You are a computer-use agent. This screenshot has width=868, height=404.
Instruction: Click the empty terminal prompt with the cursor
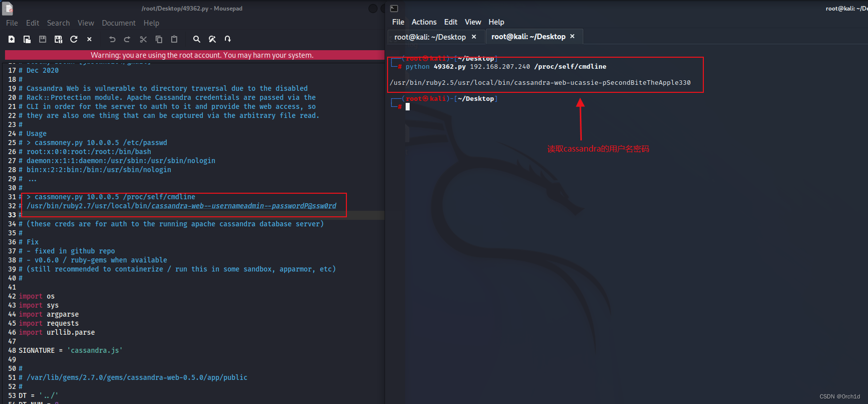point(408,107)
